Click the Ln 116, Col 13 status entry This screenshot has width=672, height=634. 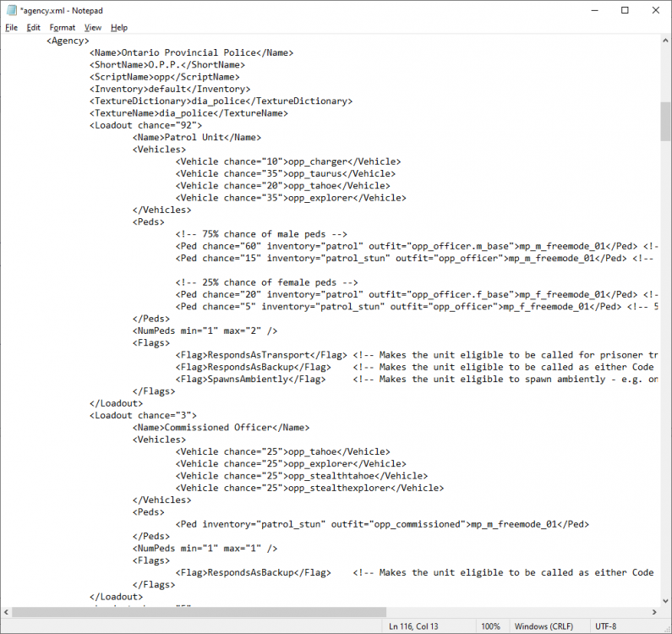point(413,626)
